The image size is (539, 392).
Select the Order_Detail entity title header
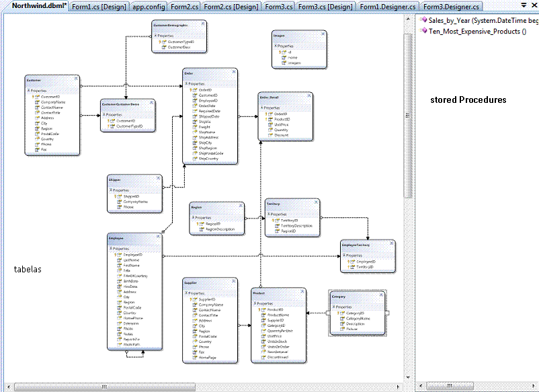pos(286,97)
